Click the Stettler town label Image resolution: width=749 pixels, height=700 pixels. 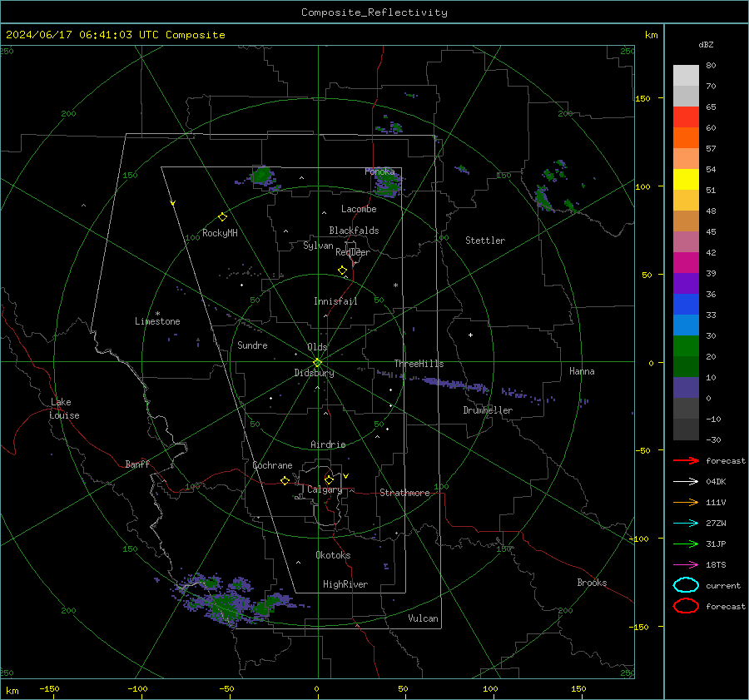485,241
